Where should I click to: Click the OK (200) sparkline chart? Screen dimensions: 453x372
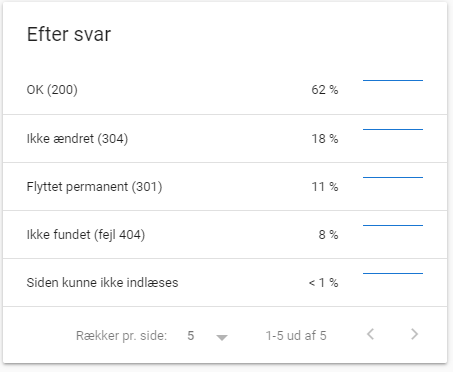click(393, 80)
